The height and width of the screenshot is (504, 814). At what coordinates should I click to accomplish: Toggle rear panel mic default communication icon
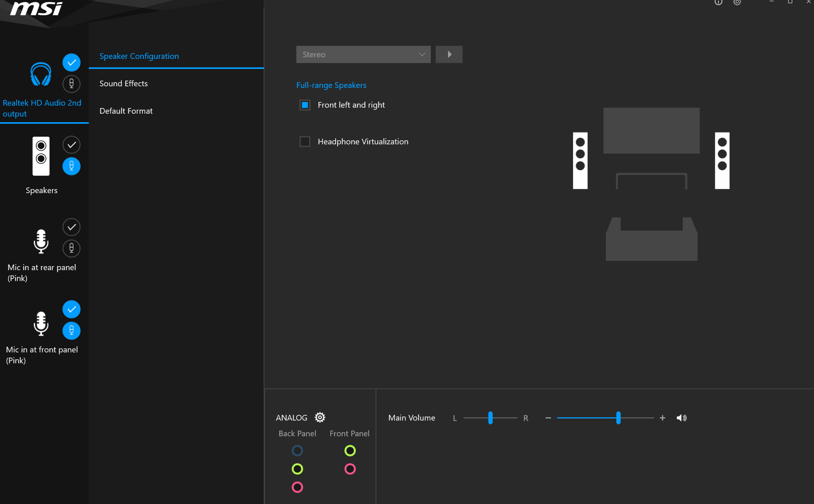click(x=71, y=248)
